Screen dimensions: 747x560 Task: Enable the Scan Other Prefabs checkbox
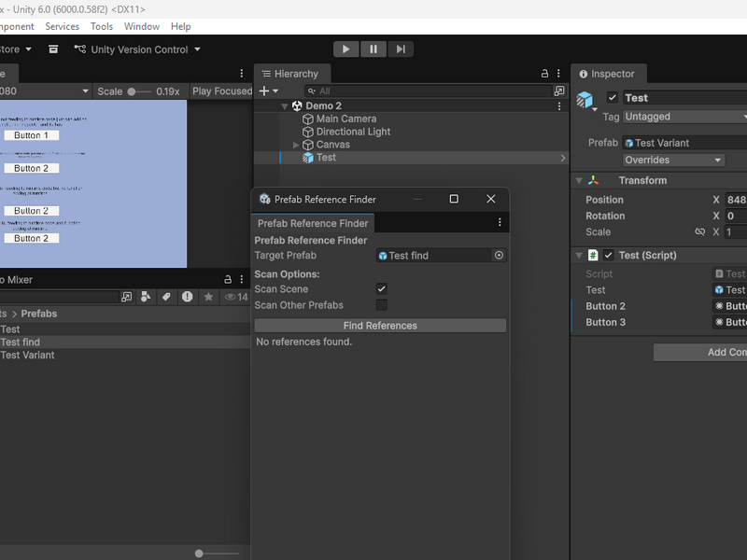382,305
